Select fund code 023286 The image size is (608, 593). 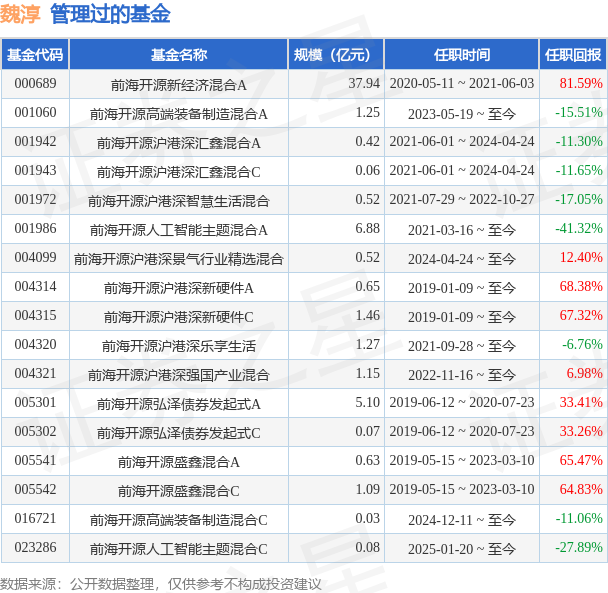point(35,548)
